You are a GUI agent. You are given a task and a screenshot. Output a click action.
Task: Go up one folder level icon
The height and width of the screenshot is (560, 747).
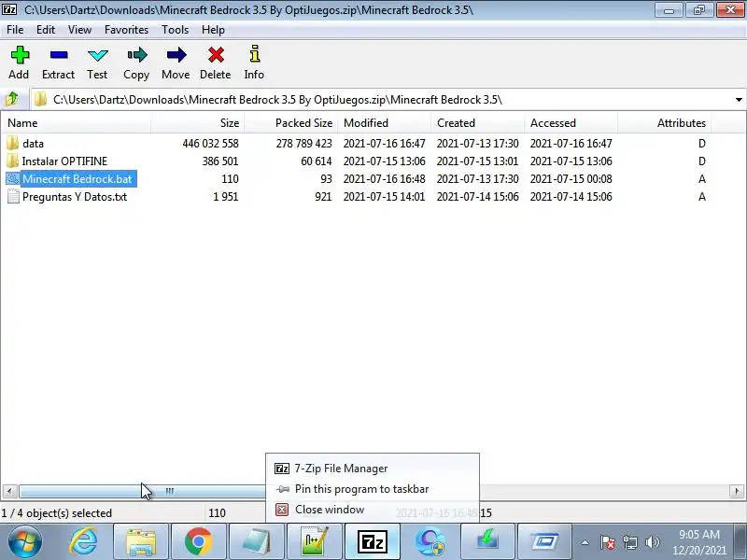click(12, 100)
